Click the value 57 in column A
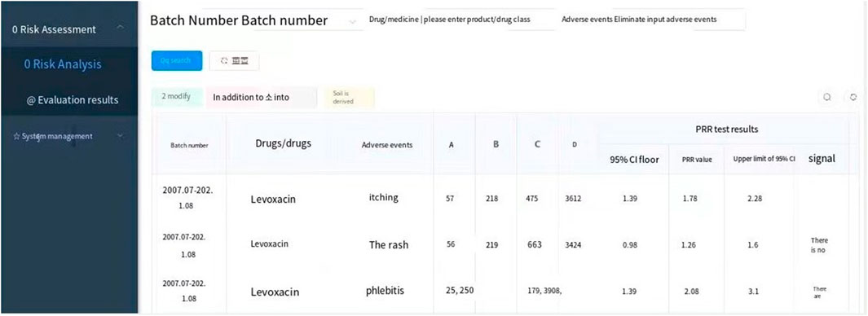This screenshot has width=868, height=316. (450, 199)
